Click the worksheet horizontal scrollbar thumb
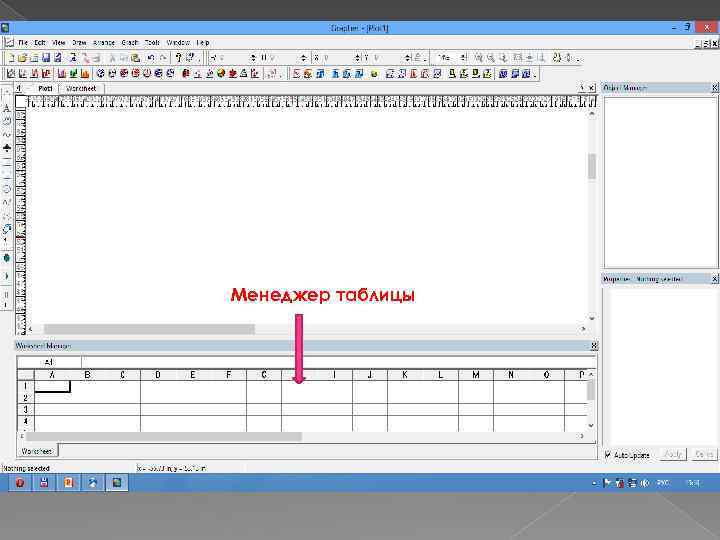Viewport: 720px width, 540px height. [164, 436]
